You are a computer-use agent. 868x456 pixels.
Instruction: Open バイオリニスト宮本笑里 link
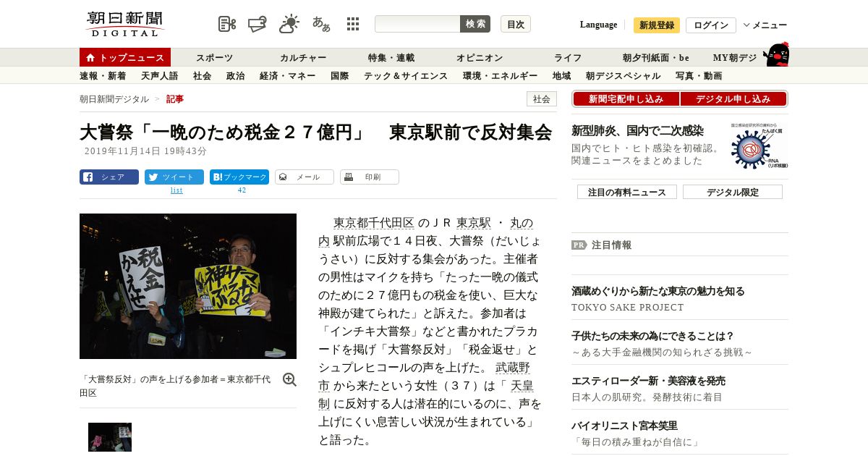624,426
